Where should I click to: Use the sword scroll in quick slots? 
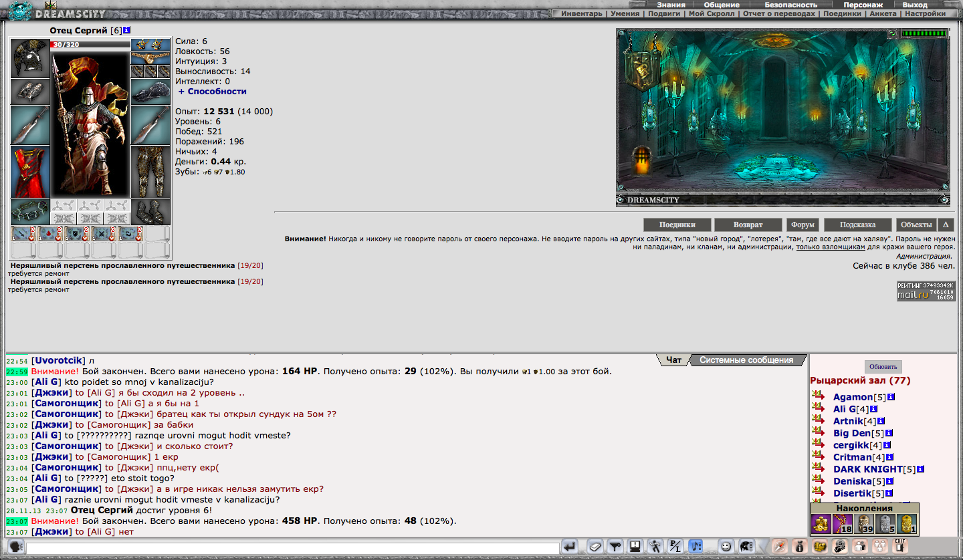point(23,234)
